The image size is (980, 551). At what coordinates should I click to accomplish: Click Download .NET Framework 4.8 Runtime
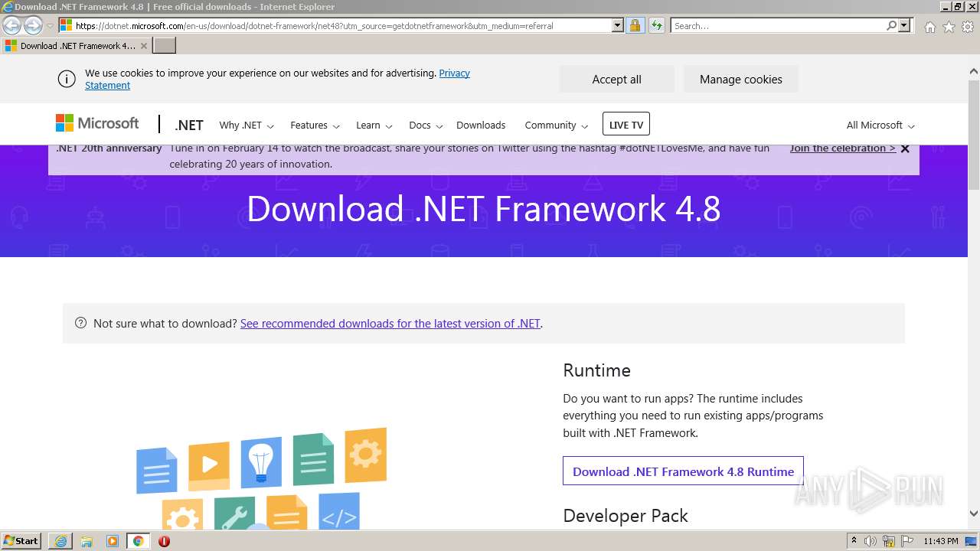(x=683, y=471)
